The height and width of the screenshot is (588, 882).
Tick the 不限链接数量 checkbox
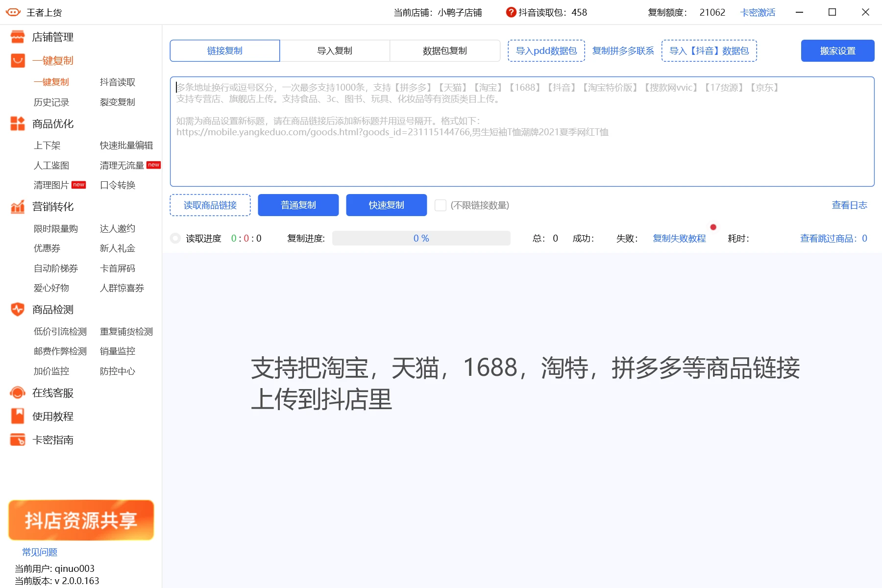[x=441, y=205]
